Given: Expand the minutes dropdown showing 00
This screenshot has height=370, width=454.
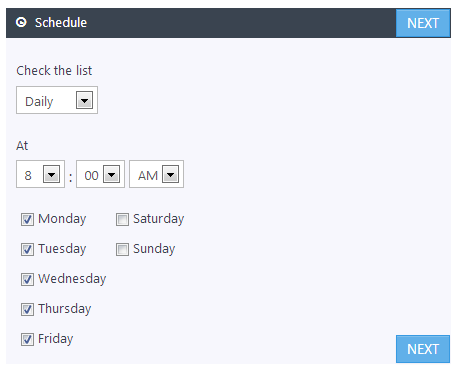Looking at the screenshot, I should coord(111,174).
